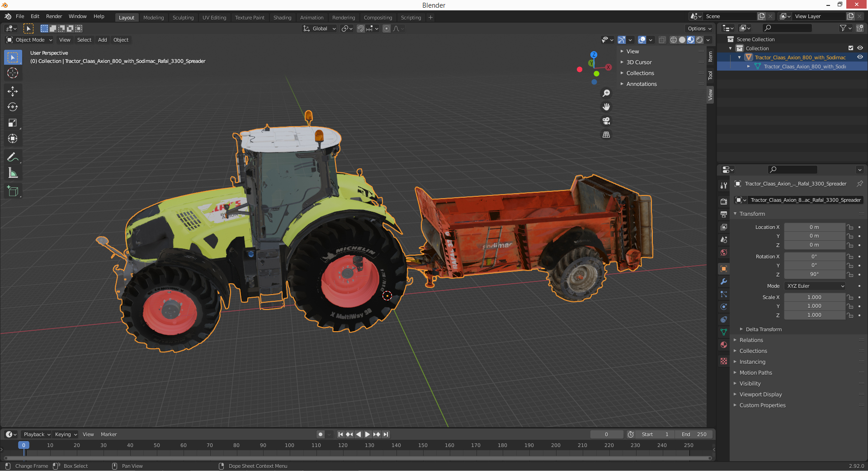Activate the Move tool
The width and height of the screenshot is (868, 471).
(13, 91)
